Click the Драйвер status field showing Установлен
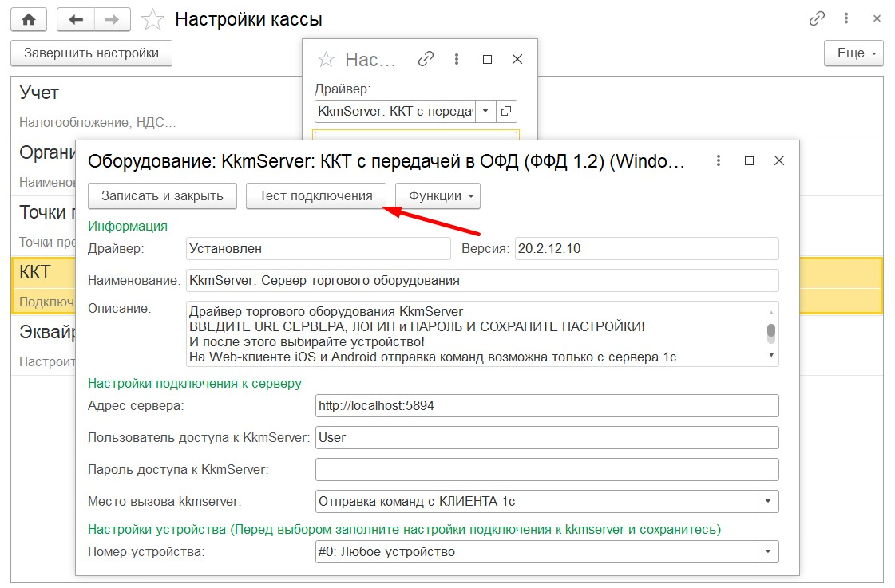Image resolution: width=895 pixels, height=588 pixels. pos(319,249)
